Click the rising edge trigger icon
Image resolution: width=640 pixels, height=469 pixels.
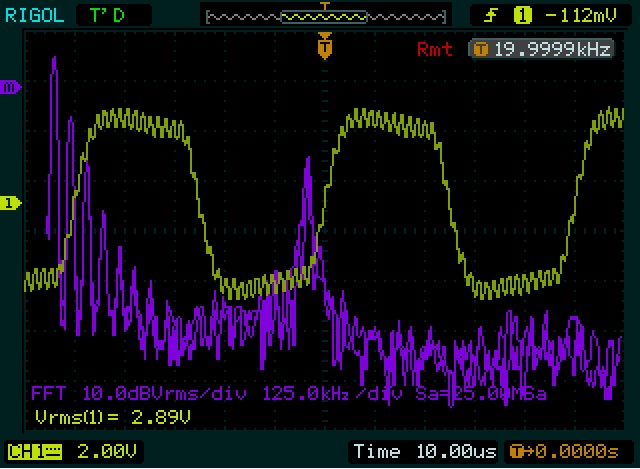point(491,16)
